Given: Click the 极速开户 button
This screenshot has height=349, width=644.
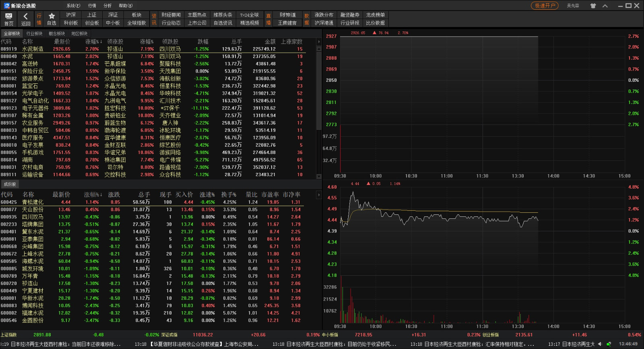Looking at the screenshot, I should click(x=545, y=6).
